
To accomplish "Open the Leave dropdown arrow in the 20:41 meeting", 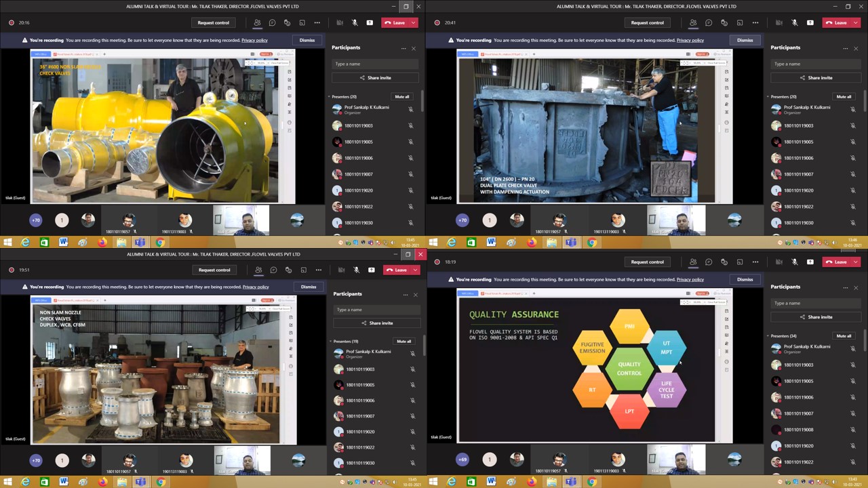I will tap(854, 22).
